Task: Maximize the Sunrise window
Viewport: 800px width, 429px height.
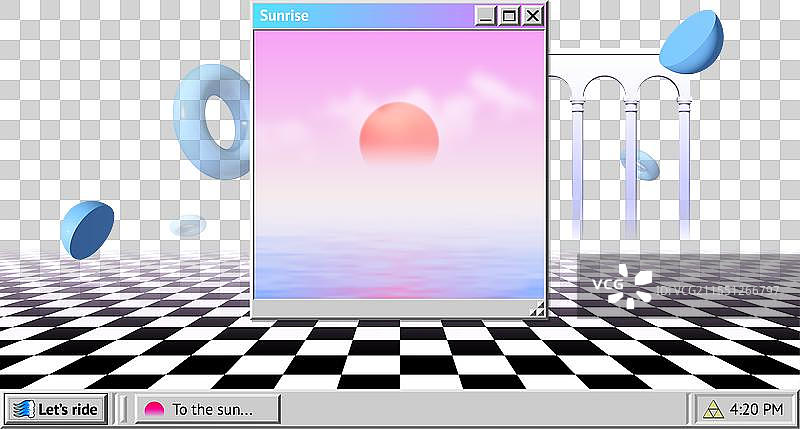Action: (509, 16)
